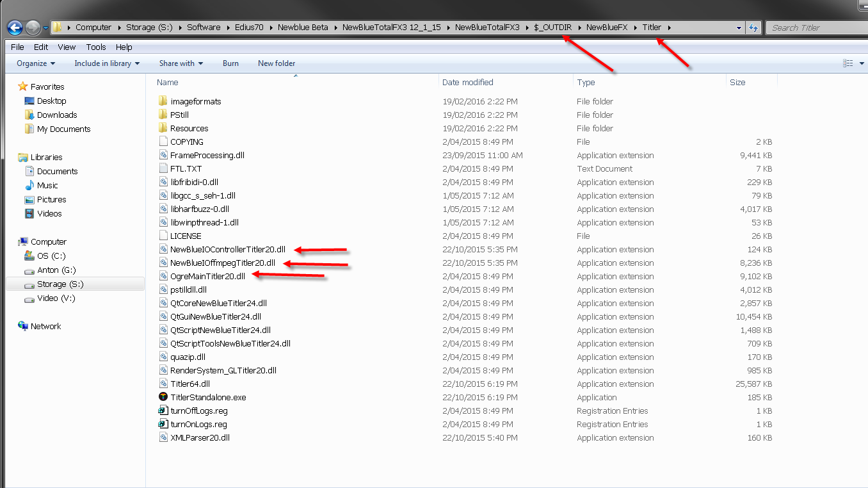Click the back navigation arrow button
868x488 pixels.
pos(14,28)
